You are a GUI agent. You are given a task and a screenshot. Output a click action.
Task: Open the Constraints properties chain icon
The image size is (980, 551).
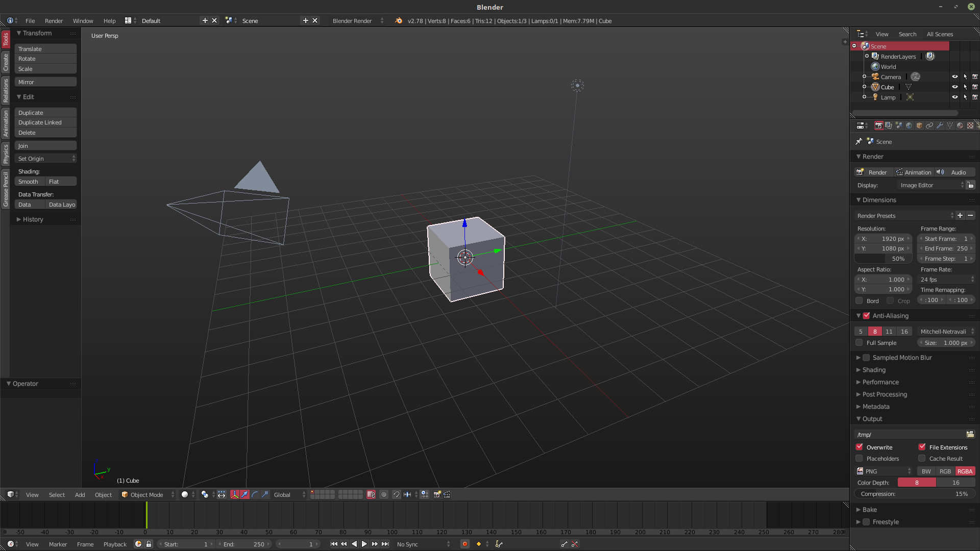pyautogui.click(x=929, y=126)
